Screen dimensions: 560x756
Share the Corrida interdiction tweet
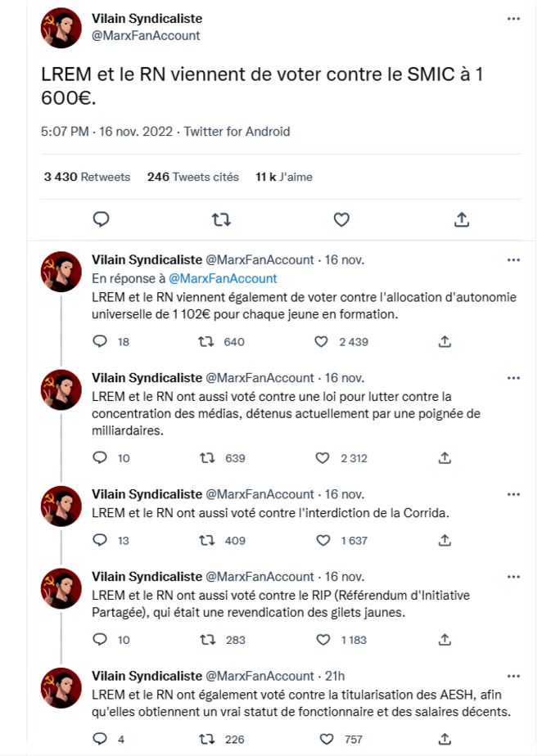coord(445,541)
